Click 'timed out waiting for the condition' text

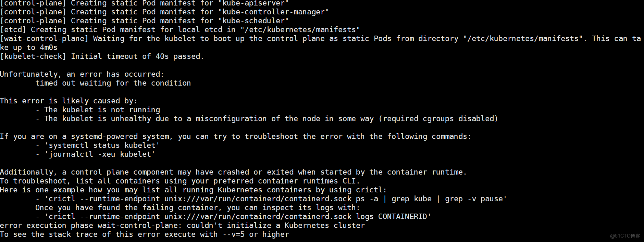coord(113,83)
